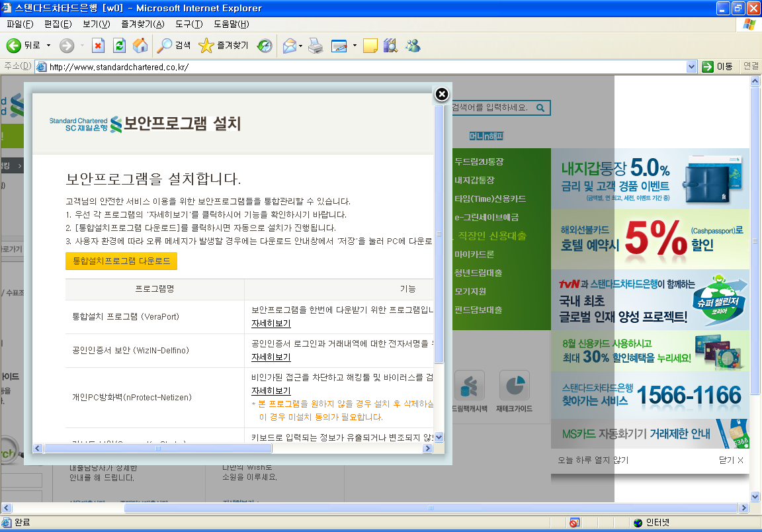Expand the address bar URL dropdown
This screenshot has height=532, width=762.
click(x=691, y=67)
